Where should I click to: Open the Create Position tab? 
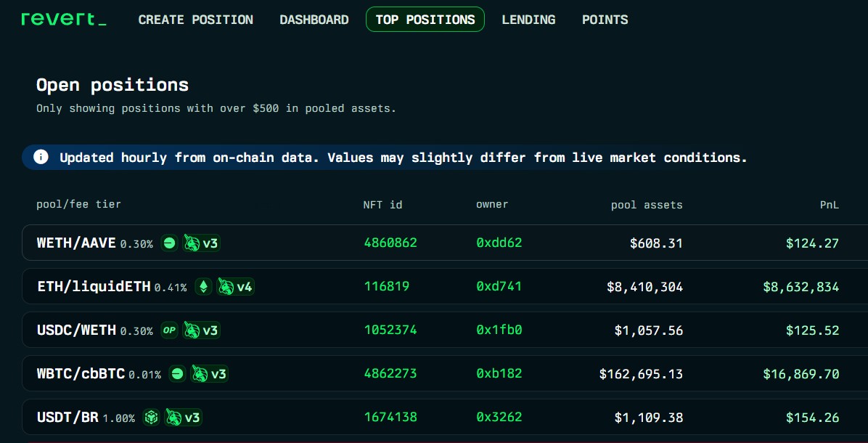click(196, 20)
